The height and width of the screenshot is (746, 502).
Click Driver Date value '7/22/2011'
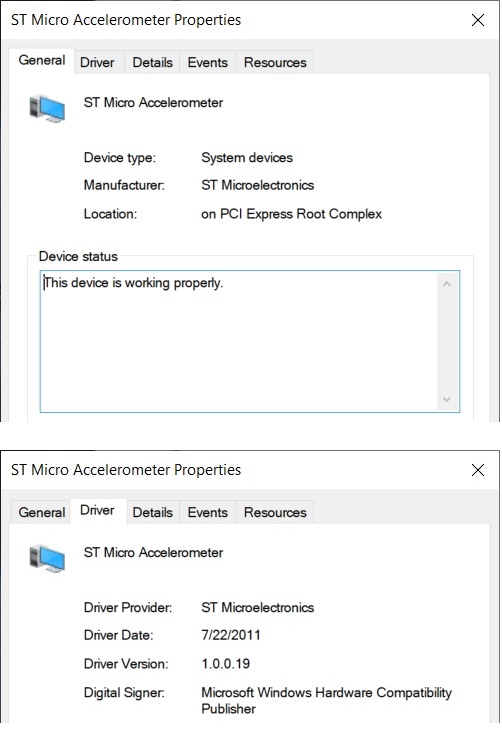tap(231, 635)
